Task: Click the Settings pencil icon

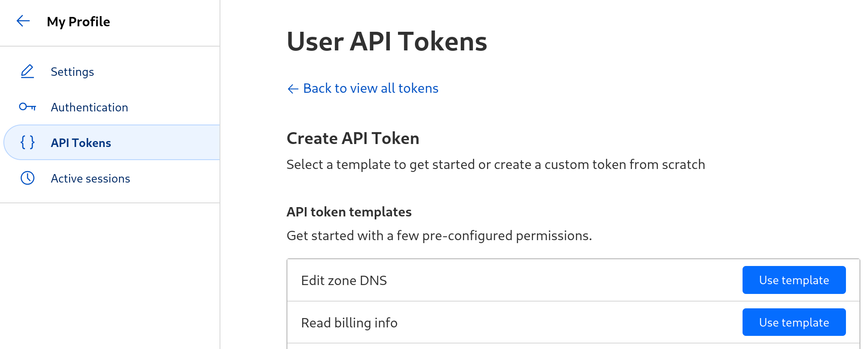Action: tap(28, 72)
